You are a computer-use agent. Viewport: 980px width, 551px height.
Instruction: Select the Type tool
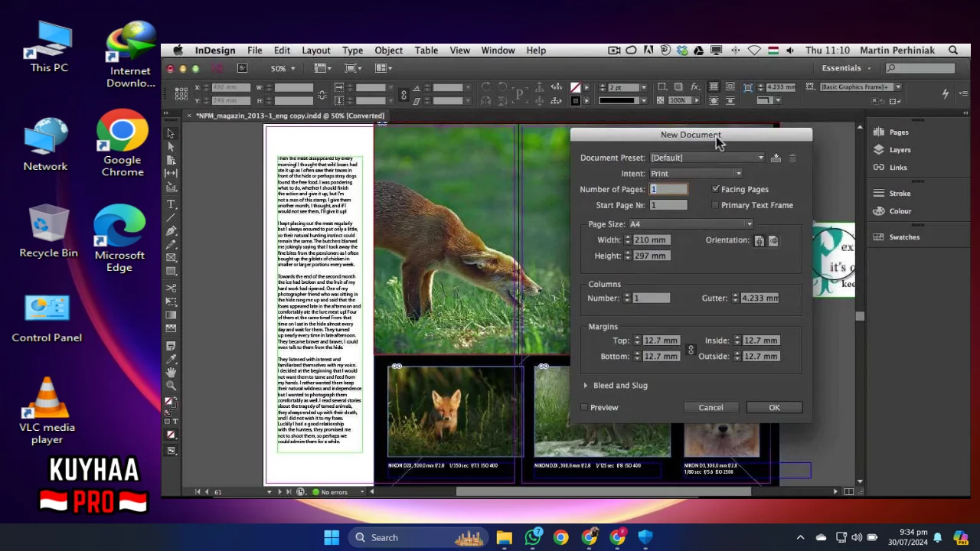(x=171, y=204)
